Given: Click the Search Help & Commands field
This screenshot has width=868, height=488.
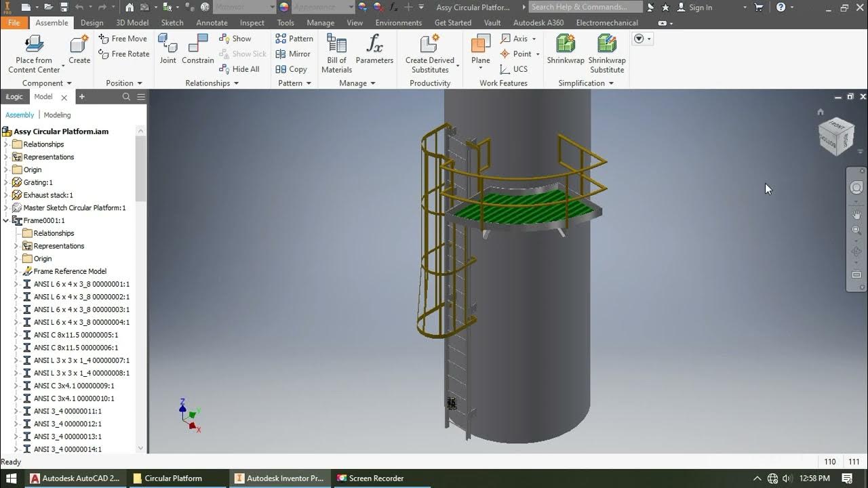Looking at the screenshot, I should (585, 7).
